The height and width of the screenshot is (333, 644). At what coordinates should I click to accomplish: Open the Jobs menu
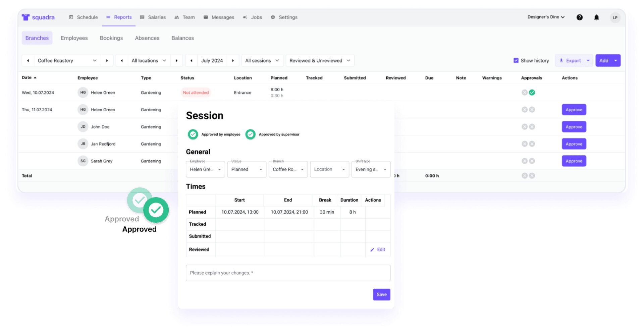pos(253,17)
